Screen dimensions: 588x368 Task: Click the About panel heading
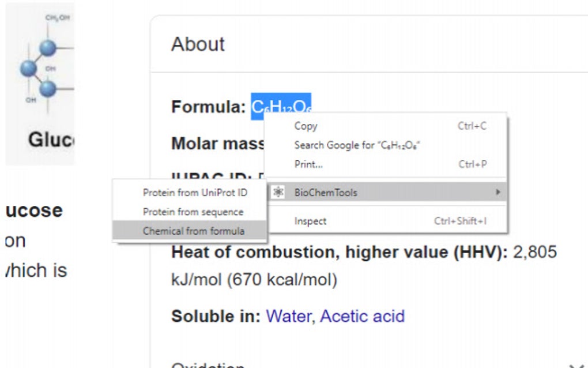tap(198, 44)
